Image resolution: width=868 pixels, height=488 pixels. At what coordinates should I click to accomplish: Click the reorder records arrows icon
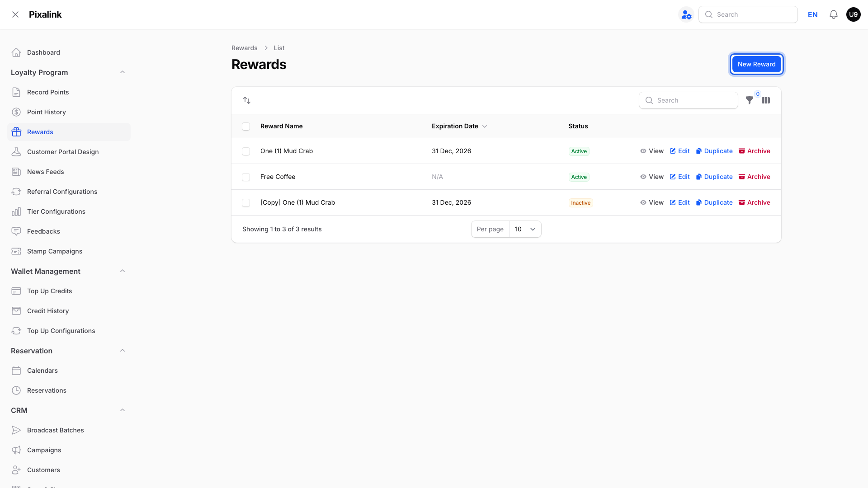click(247, 100)
